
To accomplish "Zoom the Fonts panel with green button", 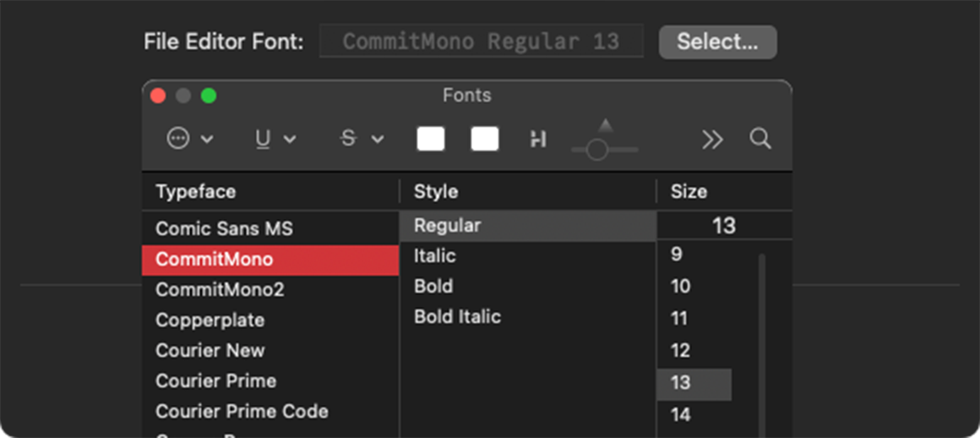I will [209, 96].
